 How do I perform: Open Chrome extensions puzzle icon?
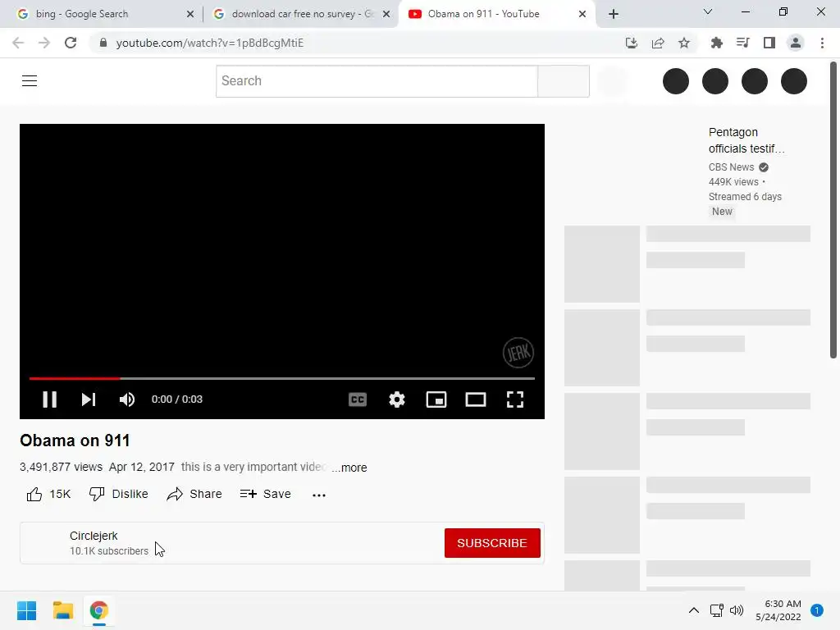[x=717, y=43]
